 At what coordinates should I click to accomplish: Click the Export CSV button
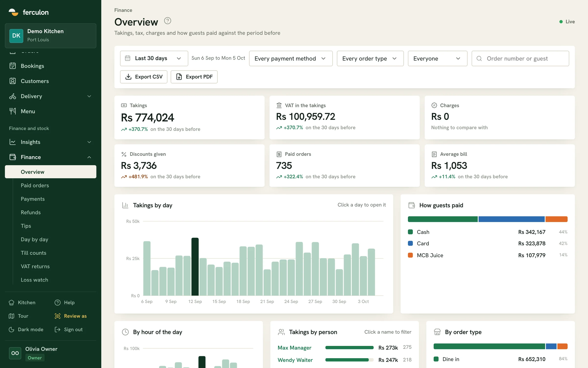coord(144,77)
